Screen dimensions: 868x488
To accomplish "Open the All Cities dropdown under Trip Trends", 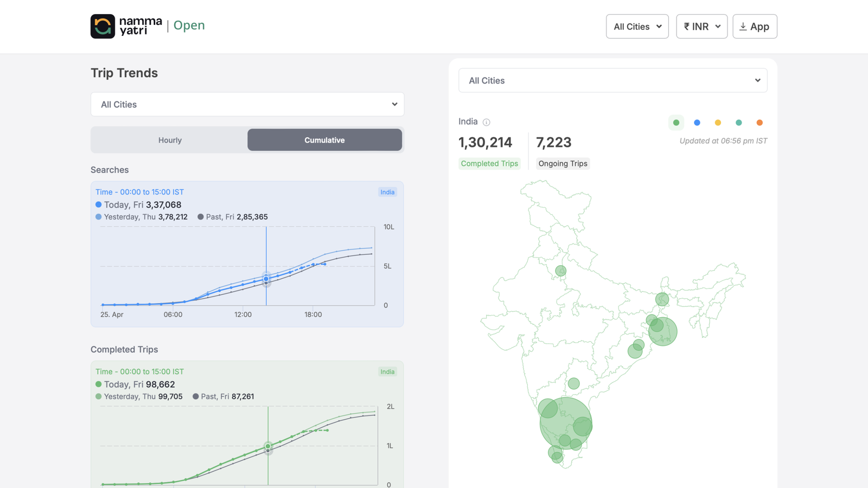I will (247, 104).
